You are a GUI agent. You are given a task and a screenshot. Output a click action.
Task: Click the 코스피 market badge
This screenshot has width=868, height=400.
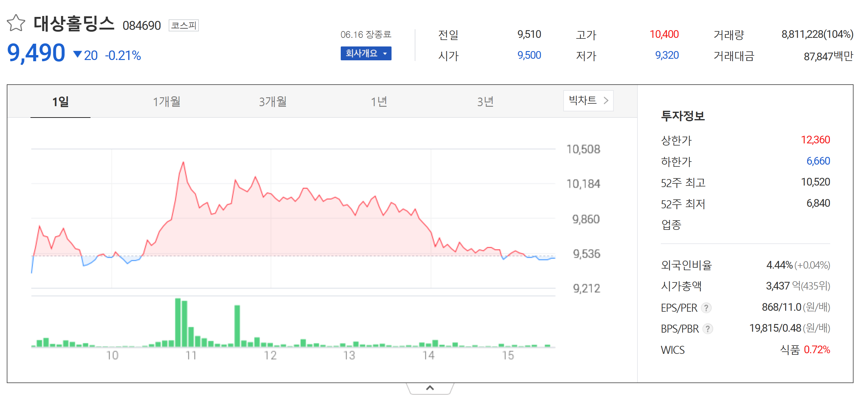click(184, 25)
